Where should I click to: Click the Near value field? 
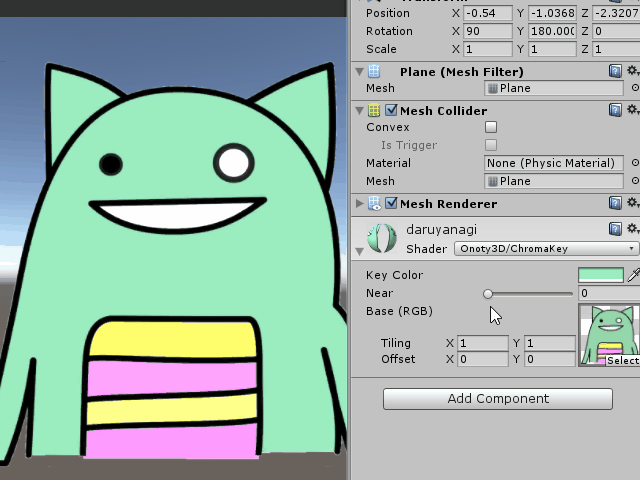click(x=609, y=293)
